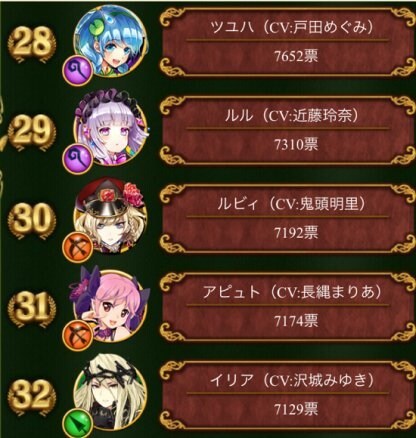Open ツユハ blue-haired character portrait
This screenshot has width=416, height=438.
(x=110, y=41)
